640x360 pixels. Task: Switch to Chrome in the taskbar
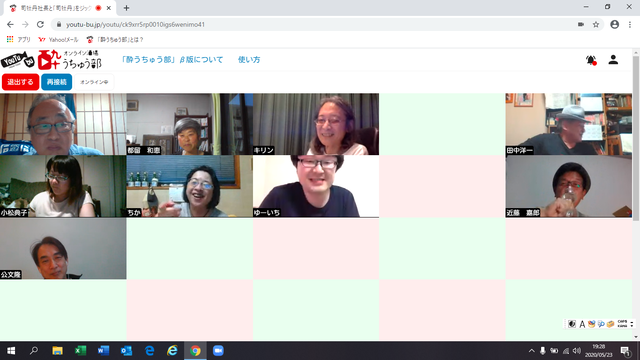point(195,351)
